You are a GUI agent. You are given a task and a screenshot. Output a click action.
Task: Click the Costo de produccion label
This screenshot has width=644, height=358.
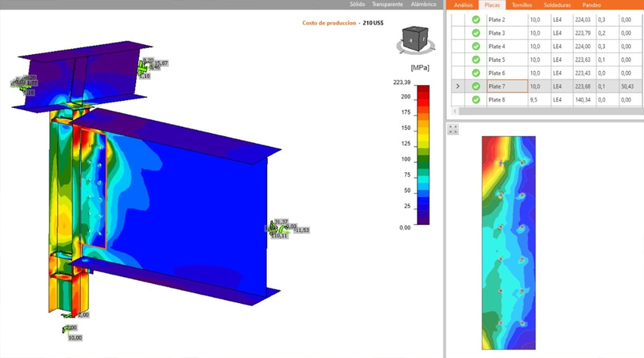click(329, 23)
